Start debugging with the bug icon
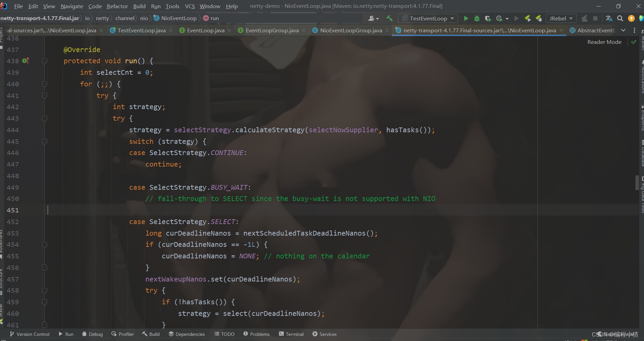Screen dimensions: 644x341 click(477, 18)
